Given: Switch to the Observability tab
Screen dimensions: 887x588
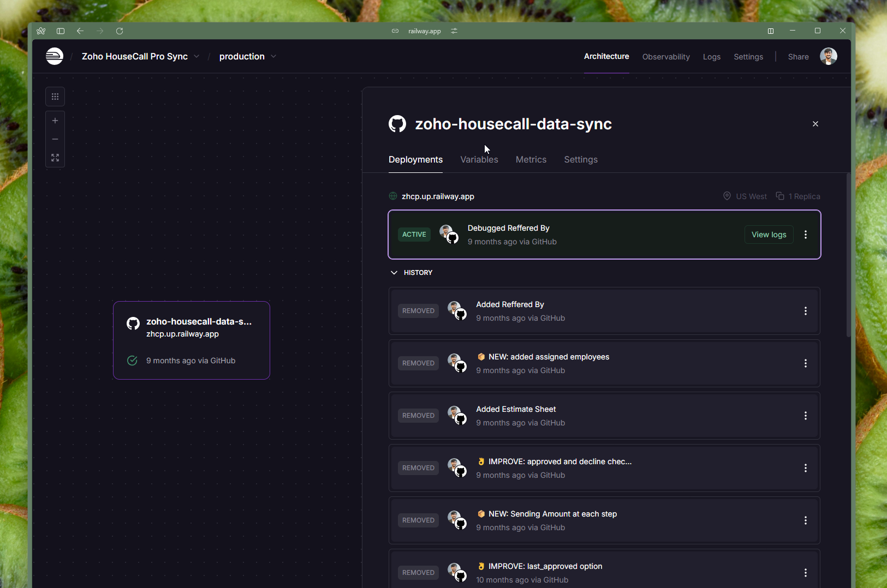Looking at the screenshot, I should pyautogui.click(x=666, y=57).
